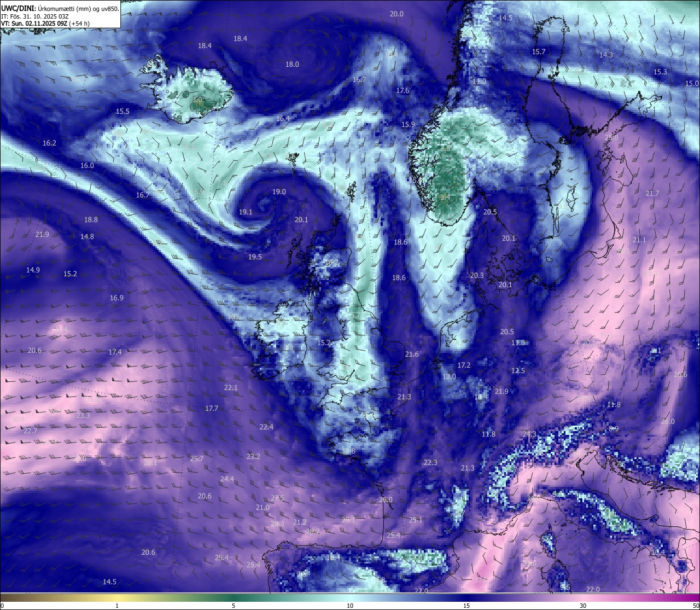The image size is (700, 610).
Task: Select the 22.7 value label
Action: 31,431
